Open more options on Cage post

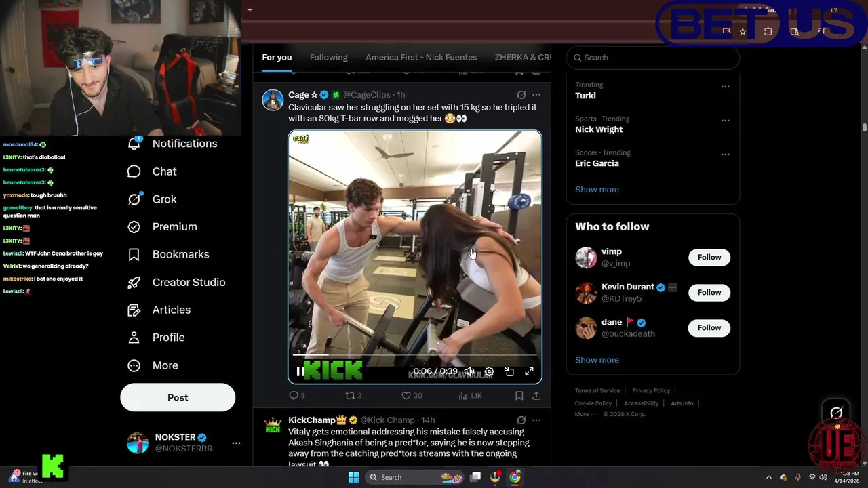coord(536,95)
